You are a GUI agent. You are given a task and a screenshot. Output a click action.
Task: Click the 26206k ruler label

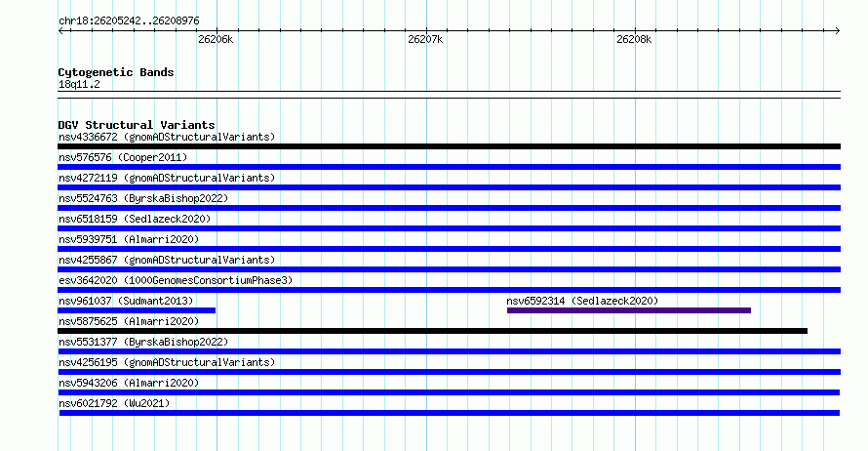(216, 39)
